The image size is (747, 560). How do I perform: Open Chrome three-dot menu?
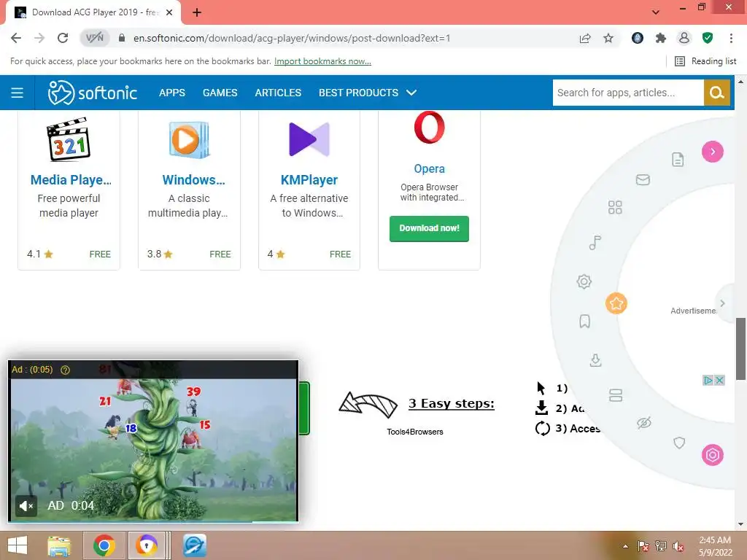[x=731, y=38]
